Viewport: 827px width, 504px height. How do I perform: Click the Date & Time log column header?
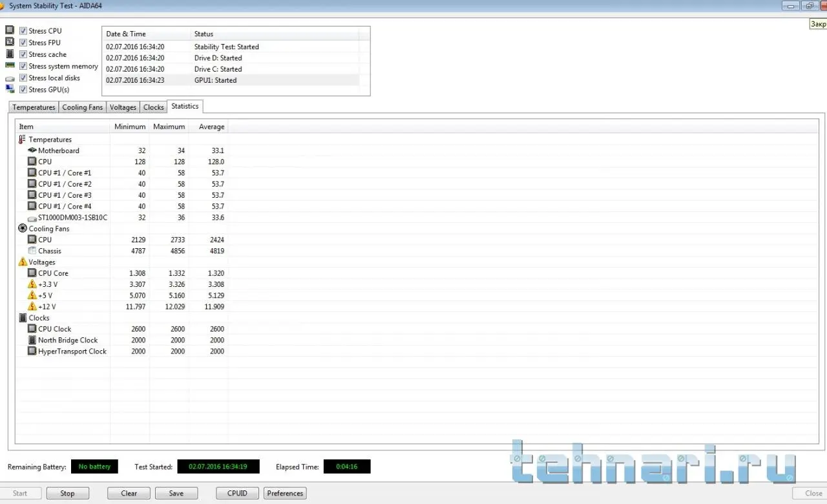point(147,34)
